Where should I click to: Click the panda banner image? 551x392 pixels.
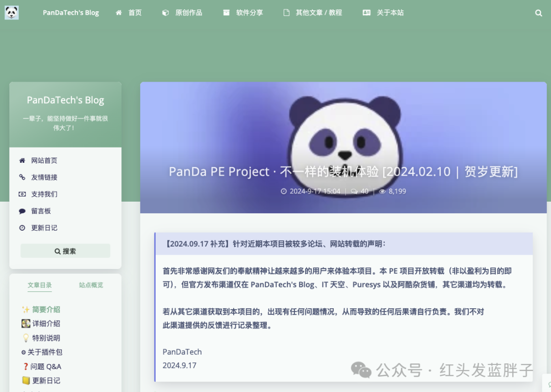[343, 148]
